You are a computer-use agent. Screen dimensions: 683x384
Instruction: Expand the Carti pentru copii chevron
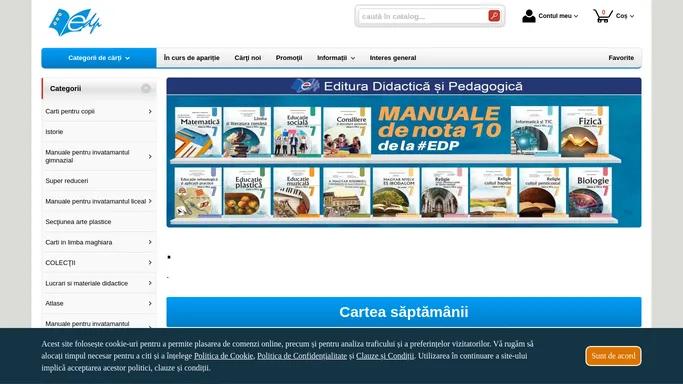[150, 111]
